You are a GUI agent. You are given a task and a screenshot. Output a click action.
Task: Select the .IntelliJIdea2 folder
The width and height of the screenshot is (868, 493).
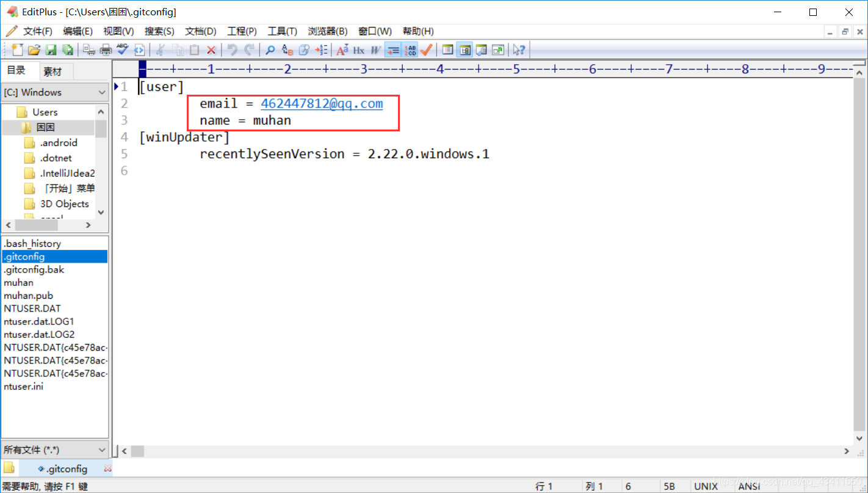point(67,173)
